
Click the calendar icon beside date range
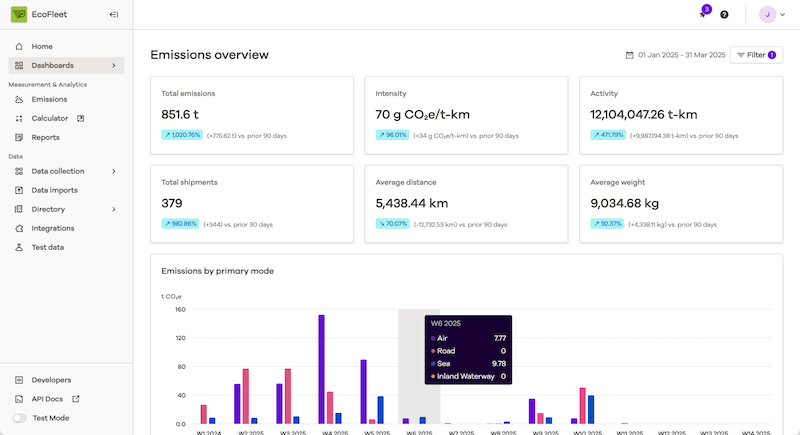(629, 55)
